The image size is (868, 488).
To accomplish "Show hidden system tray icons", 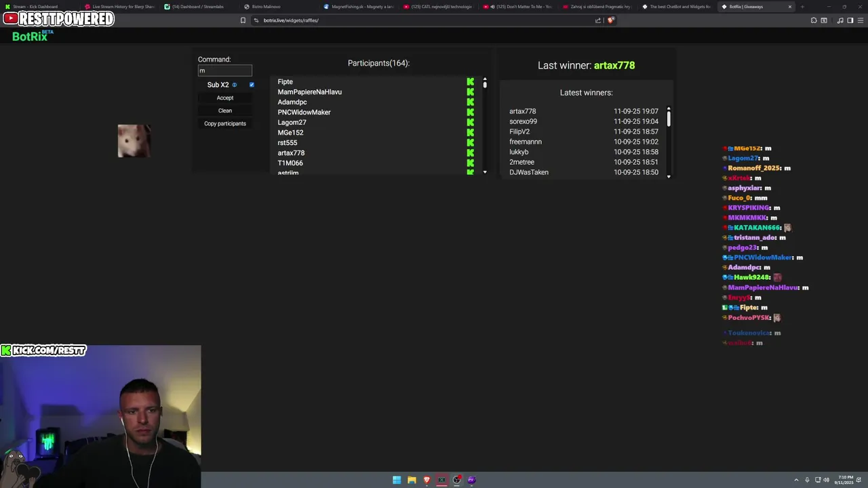I will pos(797,480).
